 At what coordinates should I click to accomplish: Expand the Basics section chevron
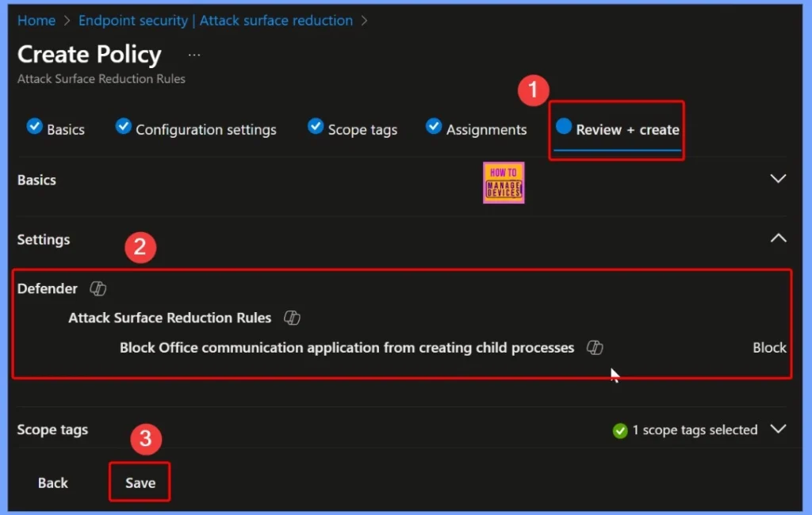pos(778,179)
